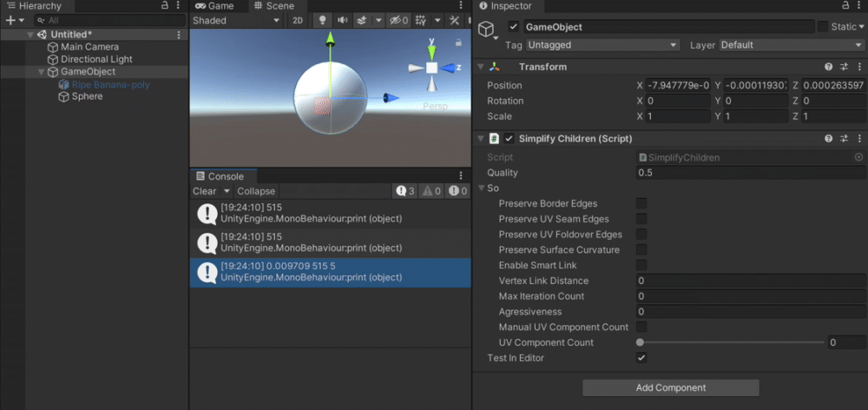Viewport: 868px width, 410px height.
Task: Open the scene component tools icon
Action: tap(455, 21)
